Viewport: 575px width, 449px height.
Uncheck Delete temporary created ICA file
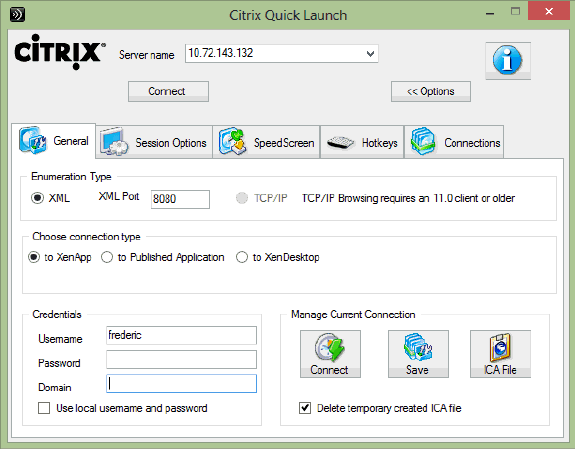(x=305, y=408)
